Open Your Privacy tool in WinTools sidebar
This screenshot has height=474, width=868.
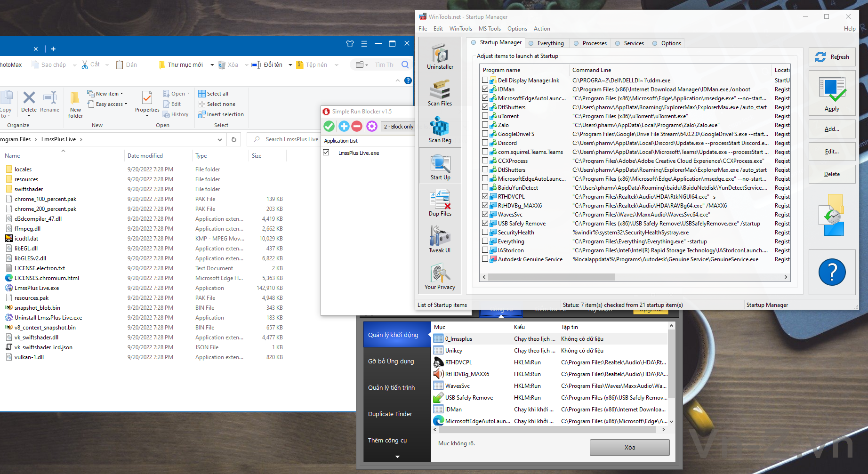coord(440,276)
